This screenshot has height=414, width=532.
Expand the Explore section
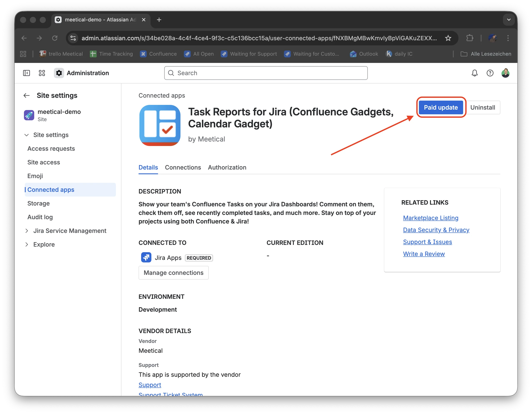pos(27,244)
